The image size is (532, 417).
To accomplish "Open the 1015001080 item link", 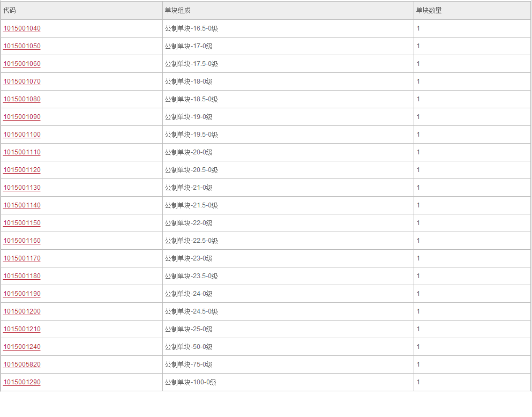I will (x=22, y=99).
